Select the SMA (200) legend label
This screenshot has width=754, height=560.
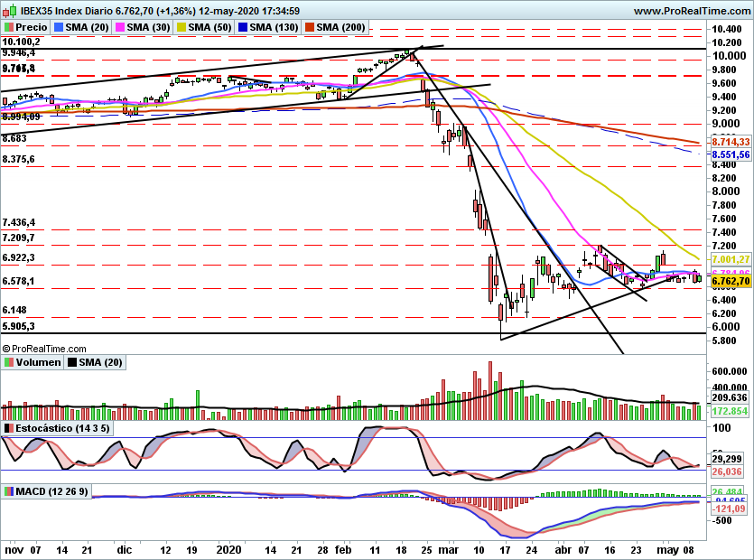coord(341,28)
